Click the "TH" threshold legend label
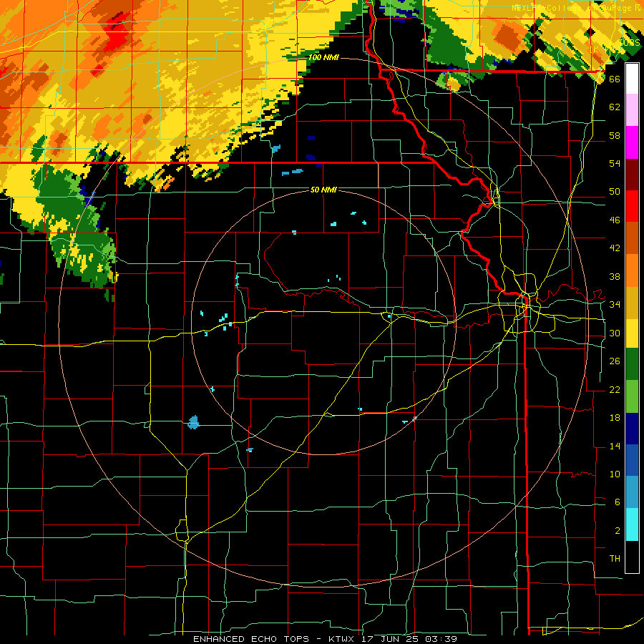This screenshot has height=644, width=644. coord(615,559)
